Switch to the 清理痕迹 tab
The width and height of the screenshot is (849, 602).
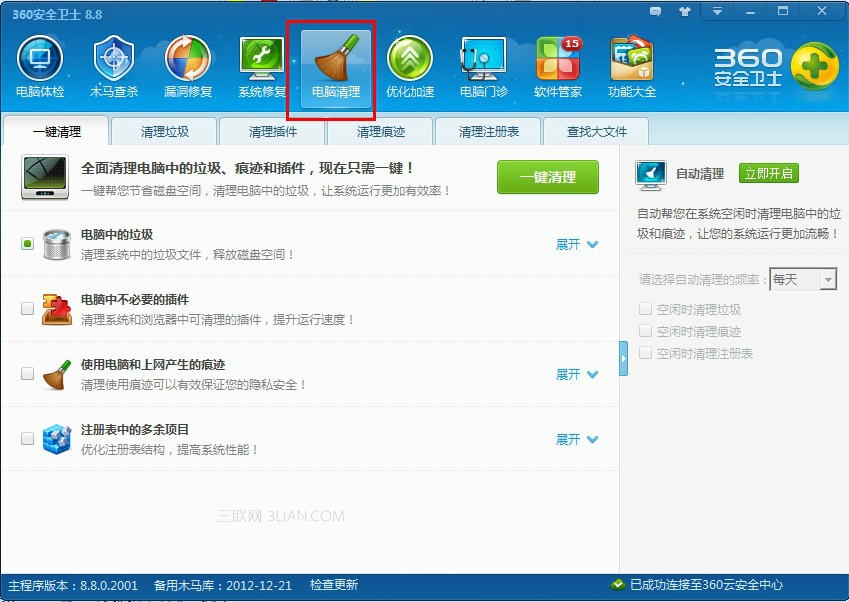(381, 132)
